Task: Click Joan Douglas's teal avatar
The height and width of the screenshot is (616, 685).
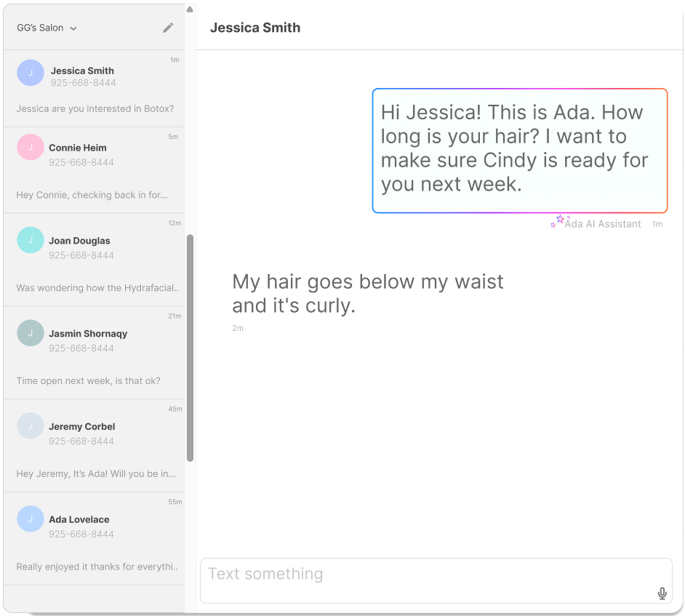Action: [31, 240]
